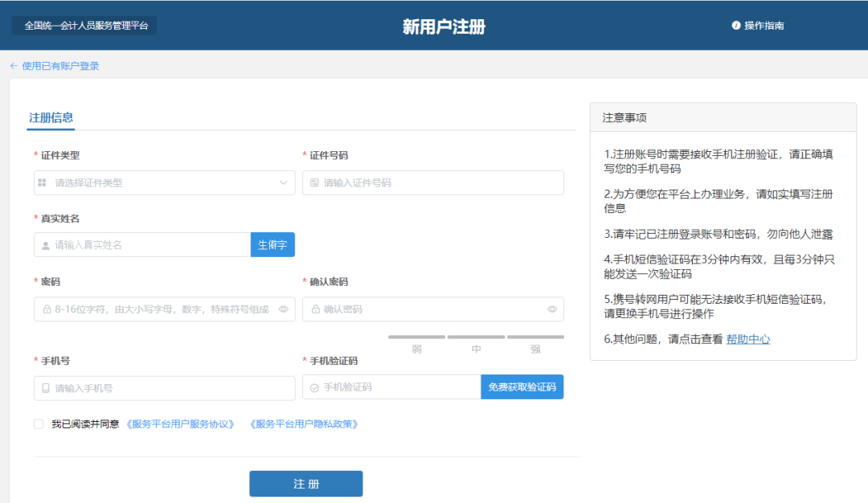The height and width of the screenshot is (503, 868).
Task: Submit with the 注册 button
Action: [306, 484]
